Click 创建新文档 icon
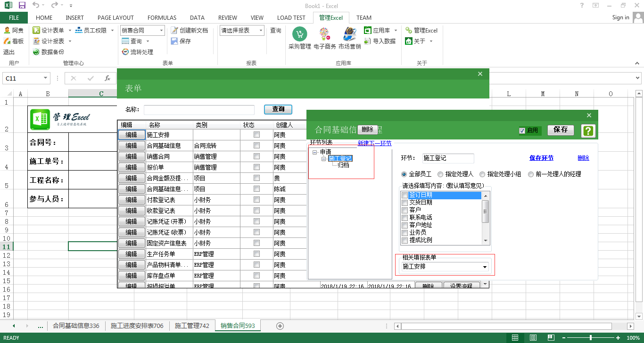 point(174,30)
